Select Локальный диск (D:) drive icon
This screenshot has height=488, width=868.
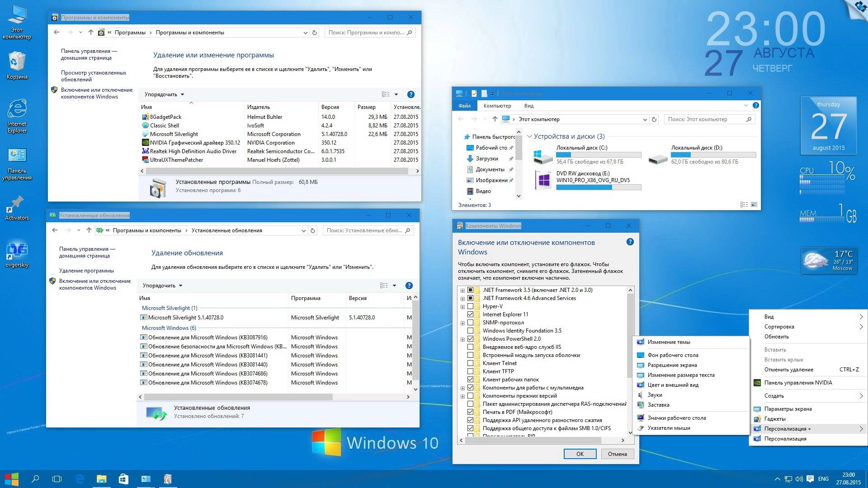point(658,159)
